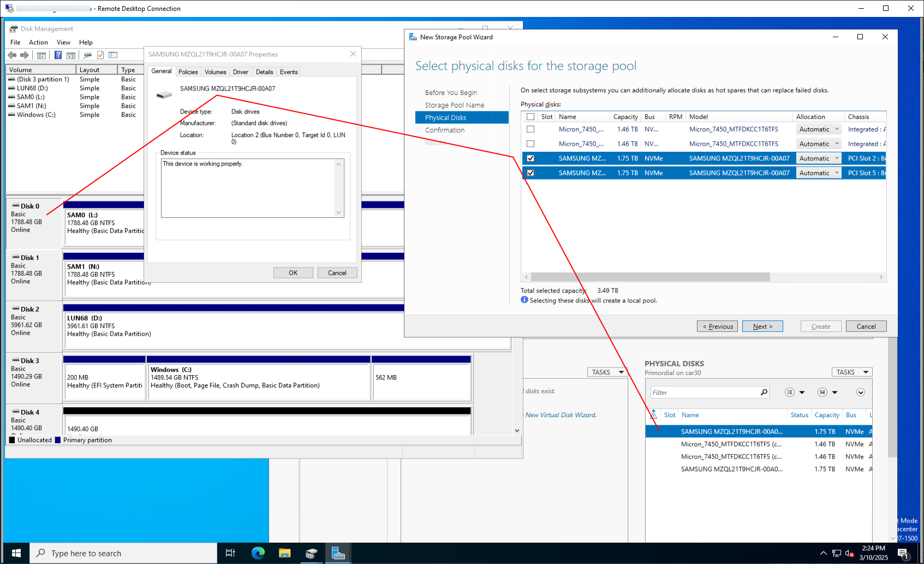Click the drive icon beside Windows (C:) volume

11,115
